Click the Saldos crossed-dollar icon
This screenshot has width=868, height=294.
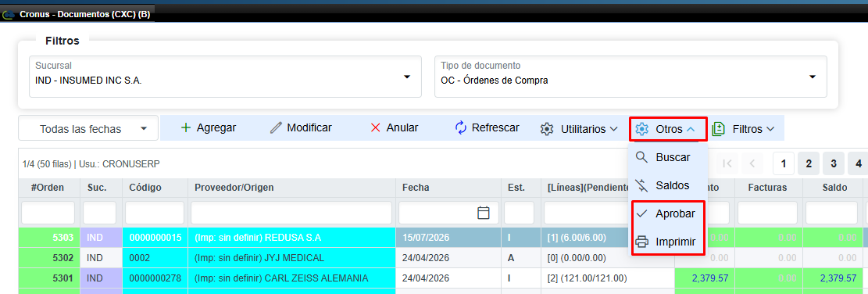(x=641, y=185)
